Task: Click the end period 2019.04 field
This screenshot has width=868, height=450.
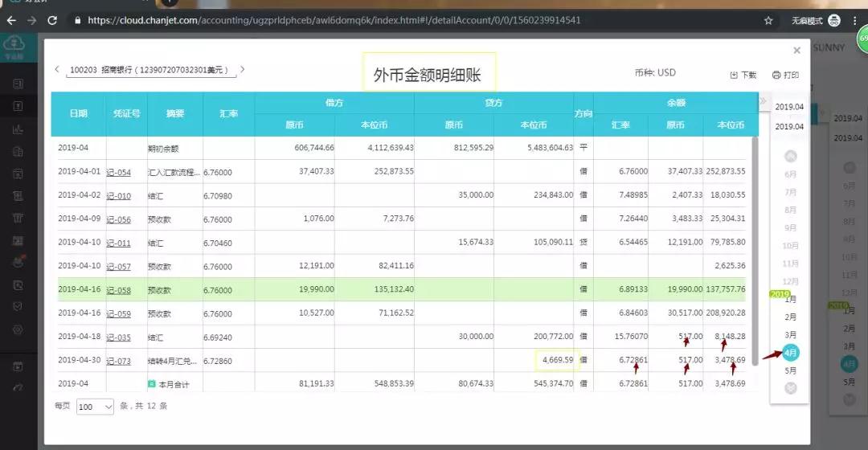Action: point(789,127)
